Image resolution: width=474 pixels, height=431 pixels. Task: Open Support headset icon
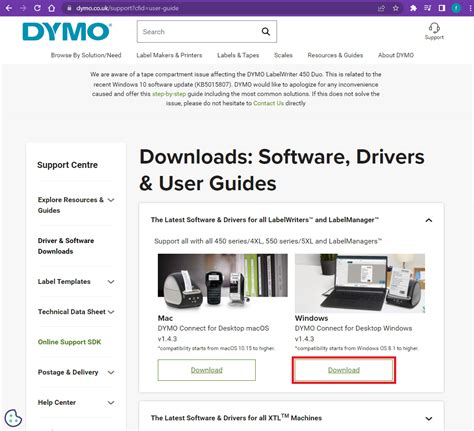point(434,31)
